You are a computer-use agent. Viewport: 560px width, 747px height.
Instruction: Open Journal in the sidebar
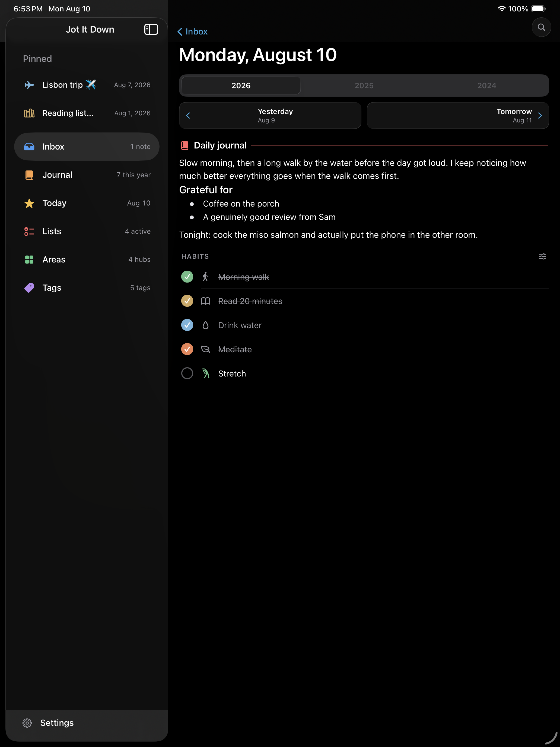(x=87, y=175)
